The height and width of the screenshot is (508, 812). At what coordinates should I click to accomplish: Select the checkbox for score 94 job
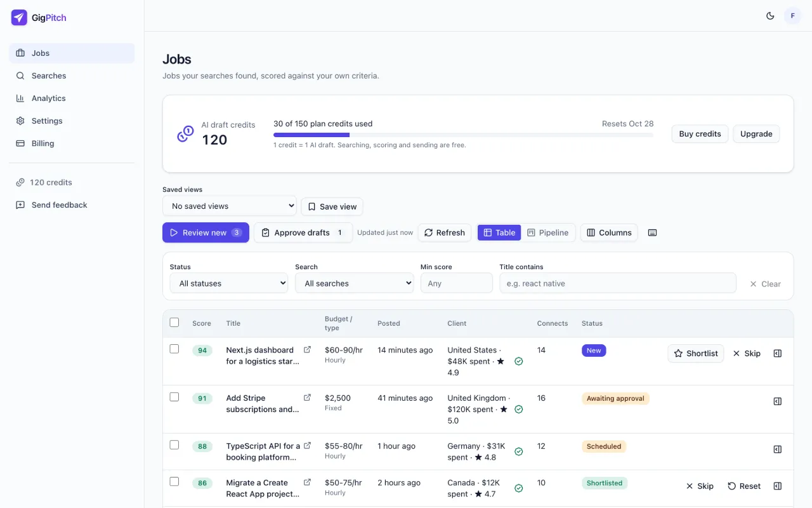pyautogui.click(x=174, y=349)
